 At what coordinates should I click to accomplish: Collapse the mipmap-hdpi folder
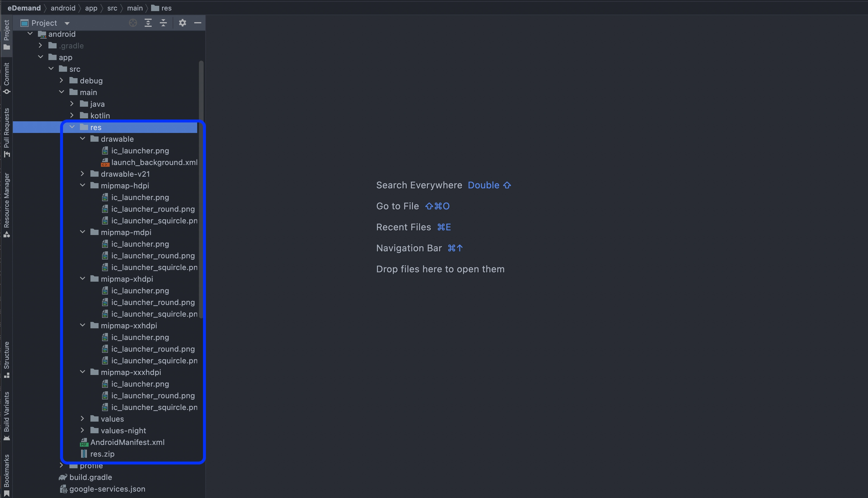pos(83,185)
